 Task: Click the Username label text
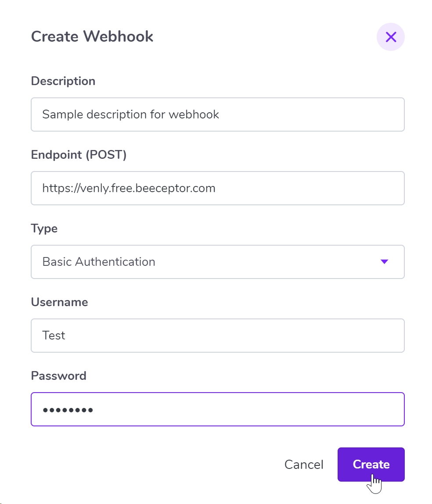coord(59,302)
